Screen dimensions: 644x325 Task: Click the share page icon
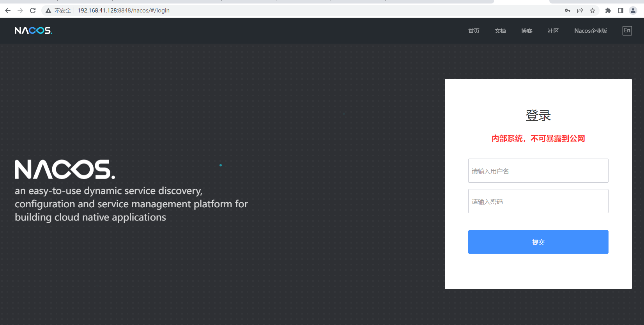tap(580, 11)
